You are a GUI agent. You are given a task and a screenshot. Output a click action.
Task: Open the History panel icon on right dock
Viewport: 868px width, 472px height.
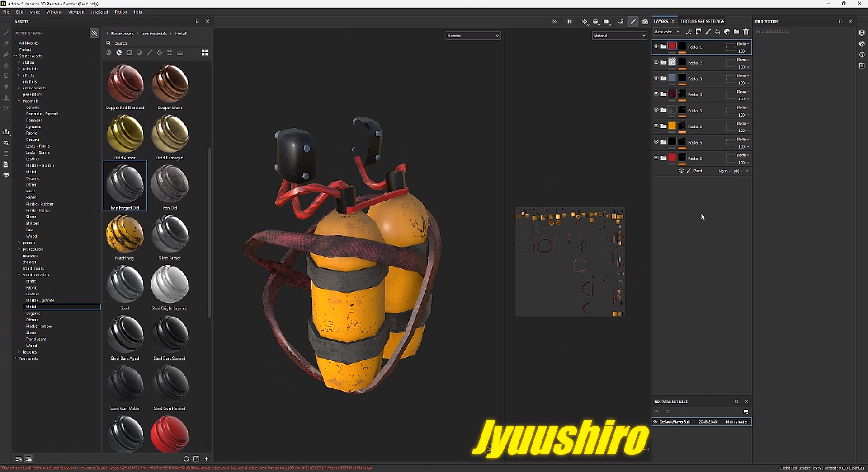tap(862, 55)
